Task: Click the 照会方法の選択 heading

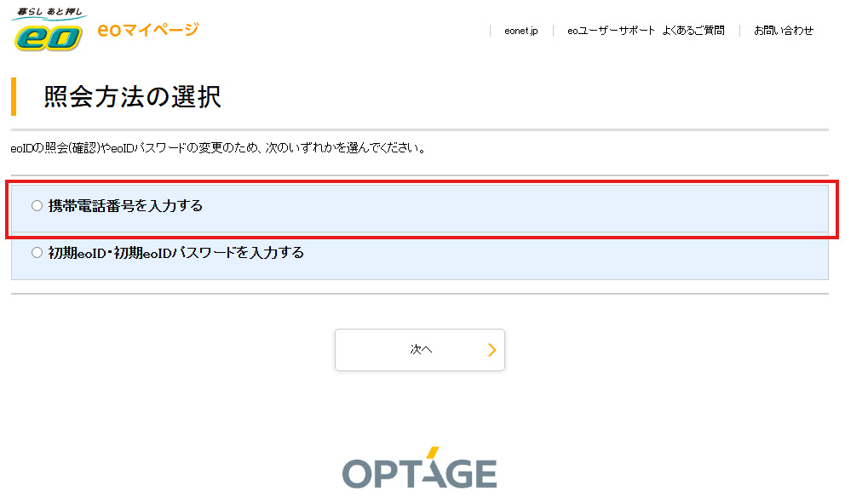Action: [x=133, y=97]
